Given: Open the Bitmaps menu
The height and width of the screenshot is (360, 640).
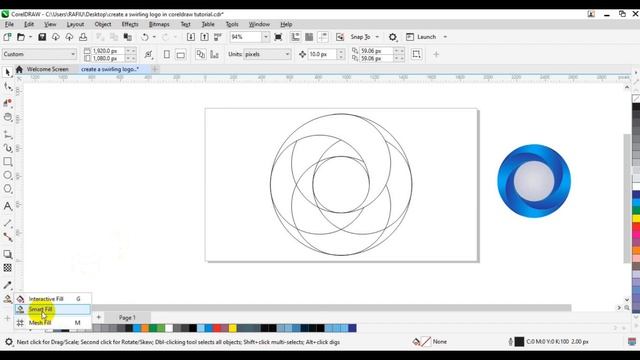Looking at the screenshot, I should [159, 24].
